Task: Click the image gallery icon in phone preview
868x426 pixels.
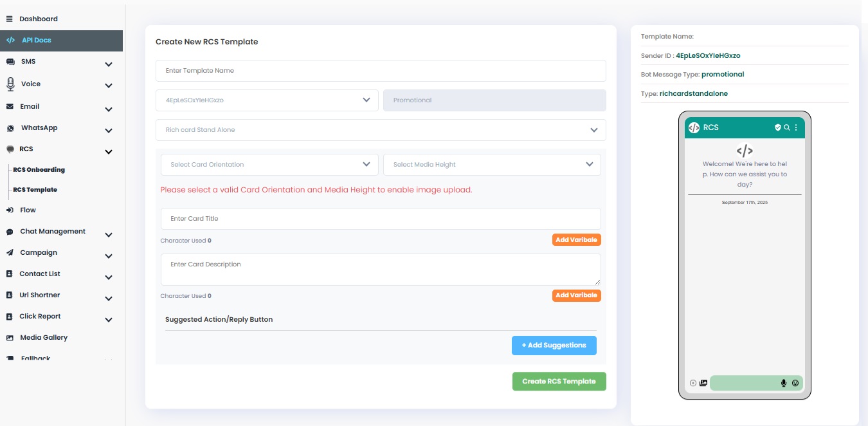Action: pyautogui.click(x=703, y=383)
